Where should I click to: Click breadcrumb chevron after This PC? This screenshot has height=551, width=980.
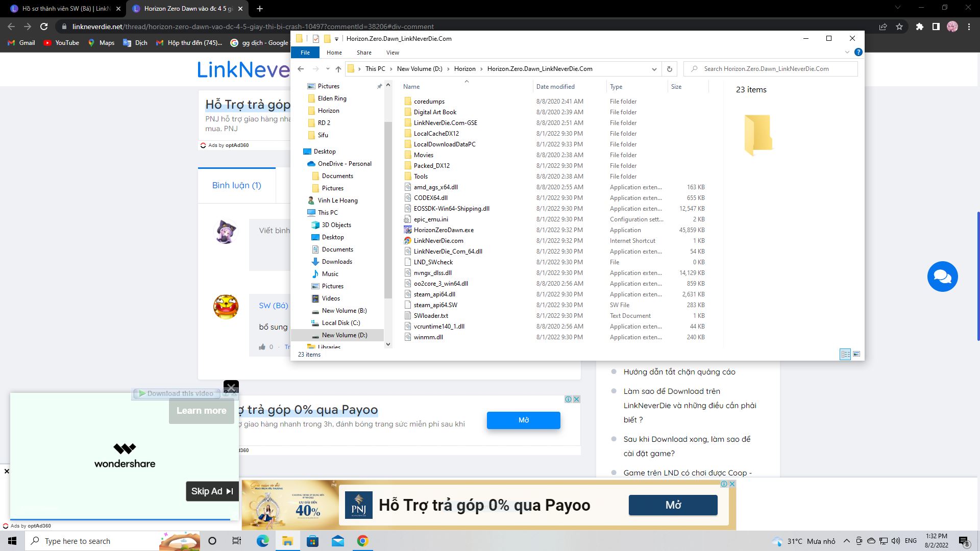click(391, 69)
